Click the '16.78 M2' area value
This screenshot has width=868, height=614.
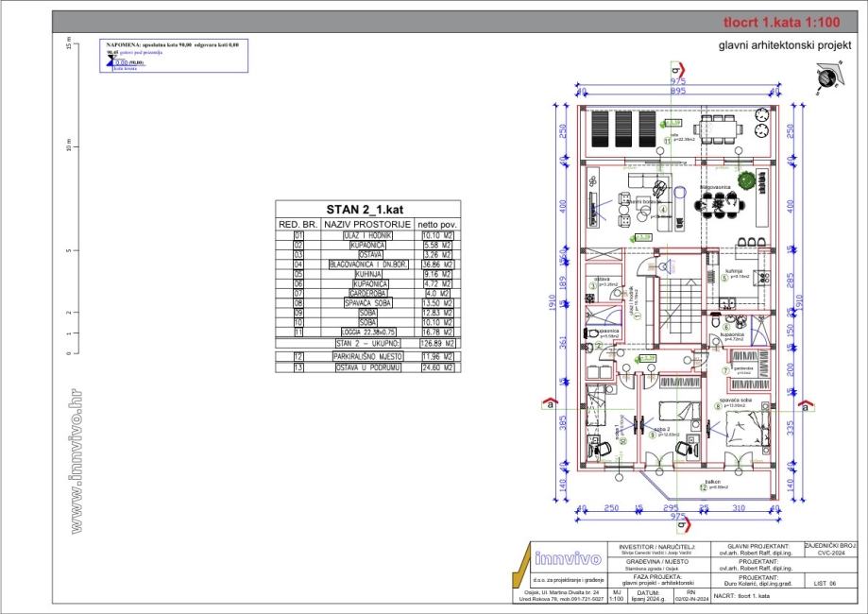click(437, 333)
